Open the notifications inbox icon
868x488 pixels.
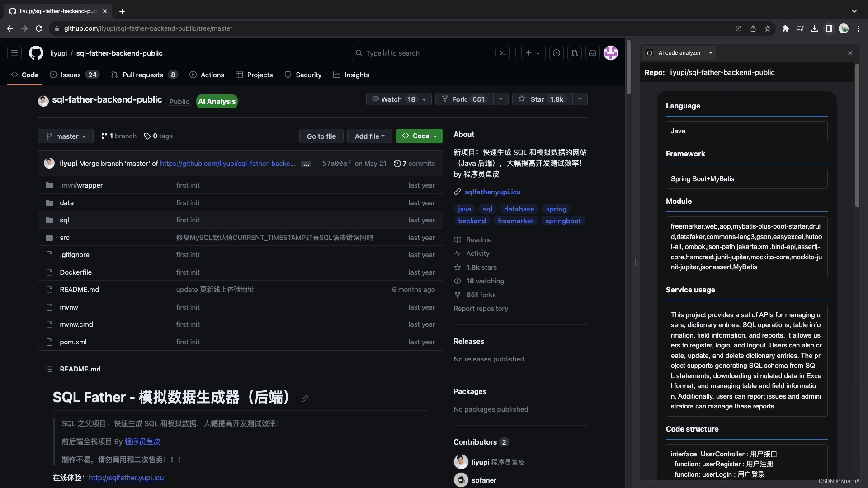click(x=592, y=53)
